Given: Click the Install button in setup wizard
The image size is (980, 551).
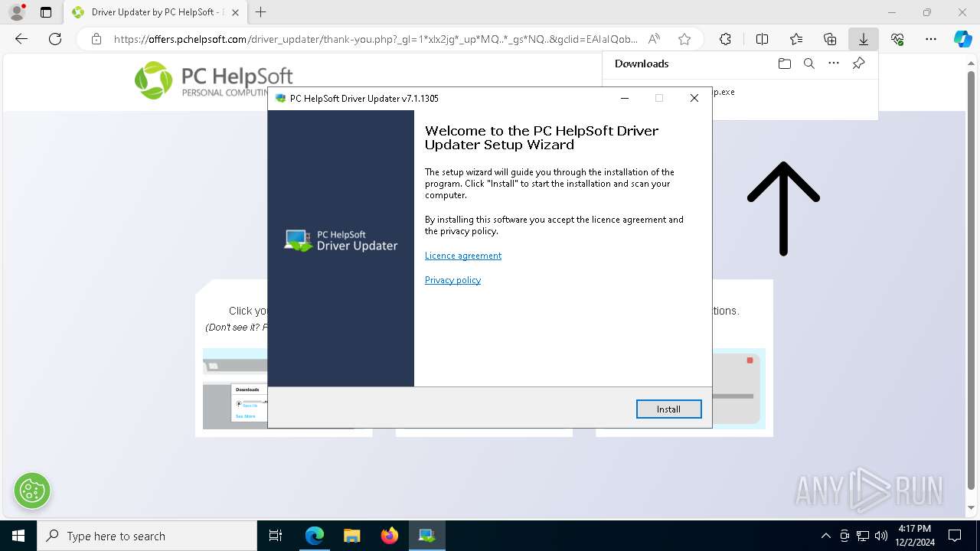Looking at the screenshot, I should click(x=668, y=409).
